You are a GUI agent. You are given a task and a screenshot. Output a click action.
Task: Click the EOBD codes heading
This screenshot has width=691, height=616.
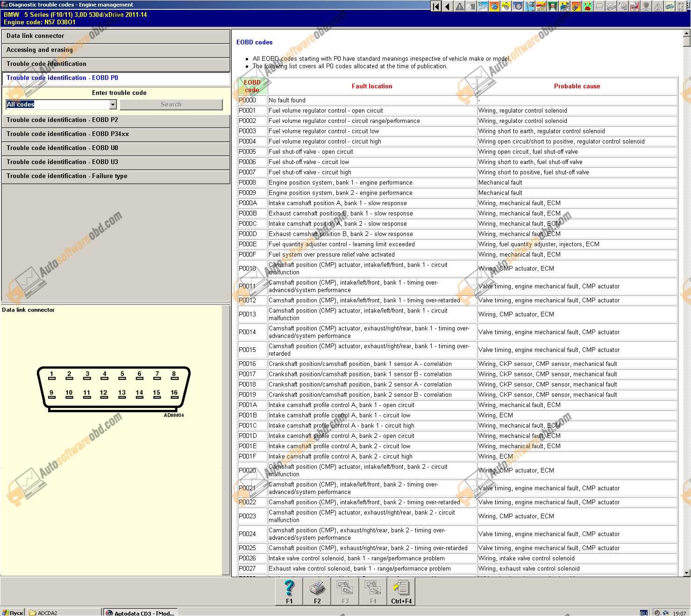[x=254, y=42]
